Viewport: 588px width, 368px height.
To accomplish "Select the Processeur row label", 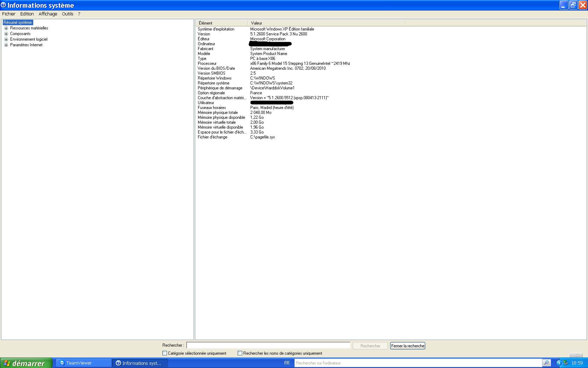I will point(207,63).
